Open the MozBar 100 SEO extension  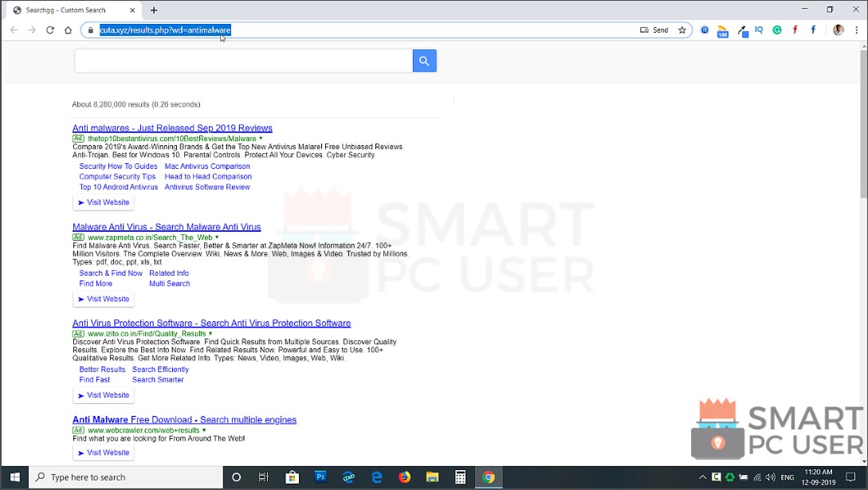pyautogui.click(x=722, y=29)
